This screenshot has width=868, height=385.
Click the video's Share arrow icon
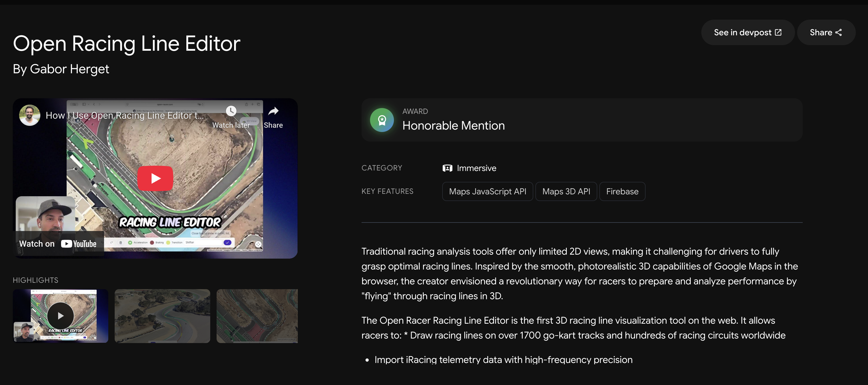point(273,111)
